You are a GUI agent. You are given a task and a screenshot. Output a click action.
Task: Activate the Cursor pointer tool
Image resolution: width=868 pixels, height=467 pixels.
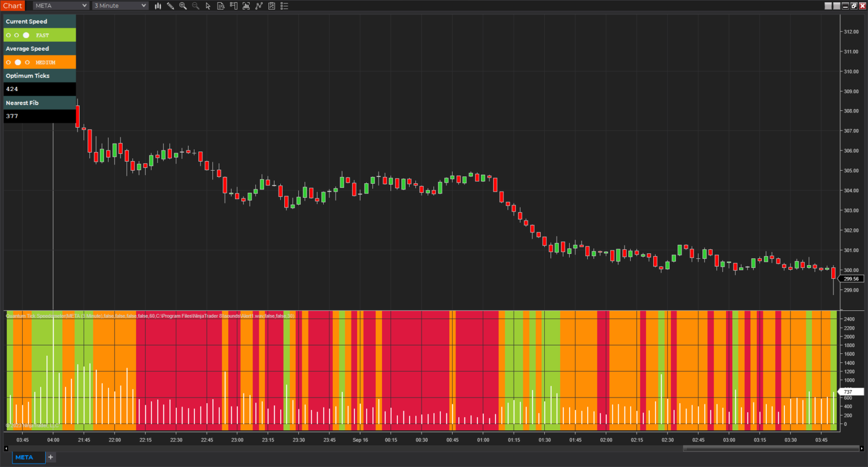[209, 6]
